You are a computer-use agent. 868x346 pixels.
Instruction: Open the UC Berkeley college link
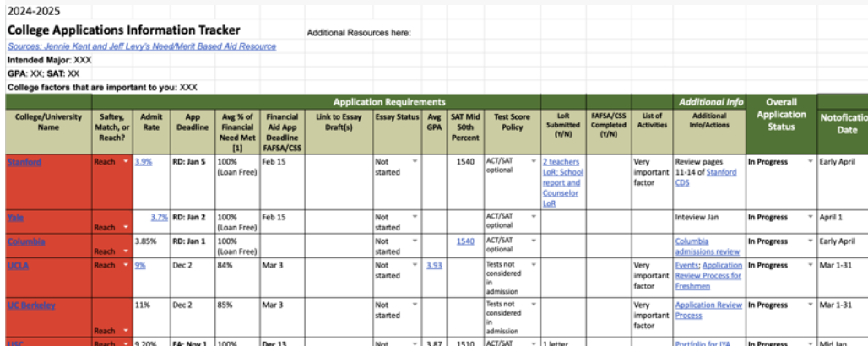click(31, 305)
